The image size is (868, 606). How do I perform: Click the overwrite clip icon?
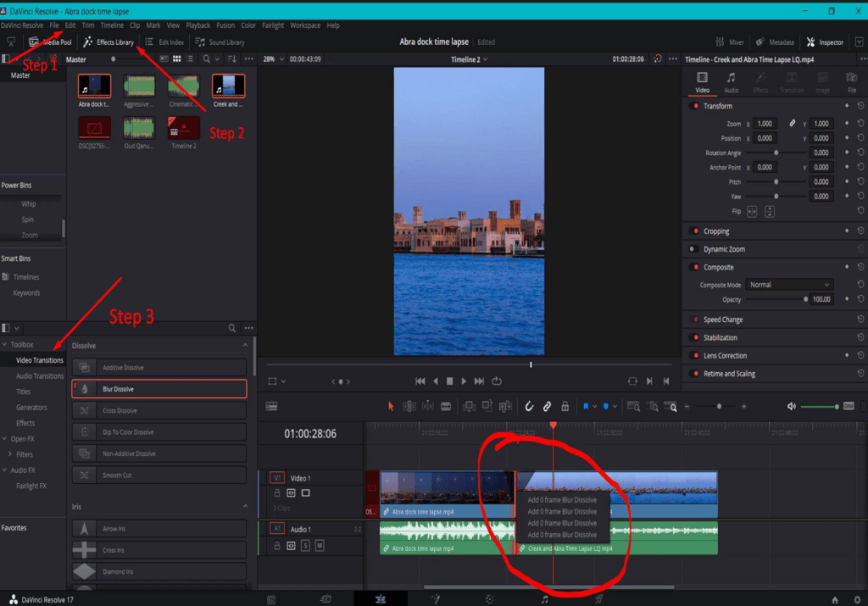[487, 407]
